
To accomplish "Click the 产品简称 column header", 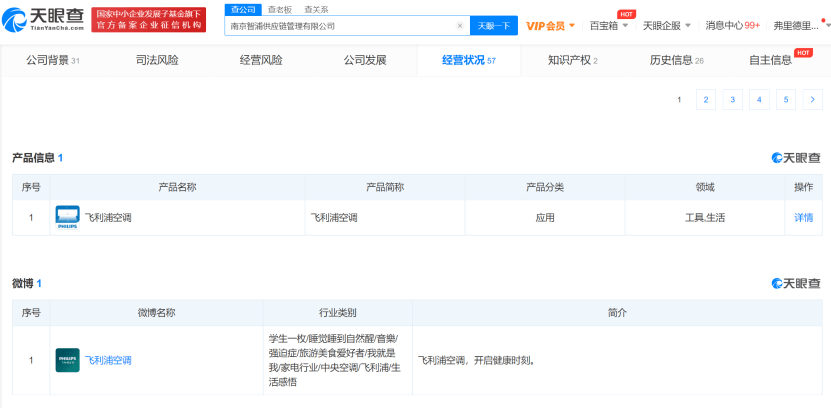I will 385,188.
